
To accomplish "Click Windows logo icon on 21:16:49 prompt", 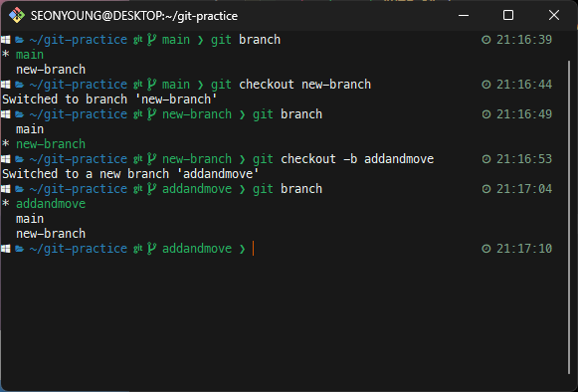I will click(x=6, y=114).
